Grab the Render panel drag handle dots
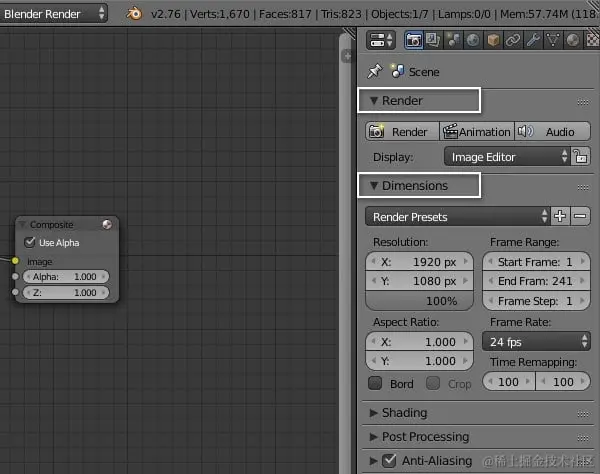Image resolution: width=600 pixels, height=474 pixels. (x=583, y=102)
